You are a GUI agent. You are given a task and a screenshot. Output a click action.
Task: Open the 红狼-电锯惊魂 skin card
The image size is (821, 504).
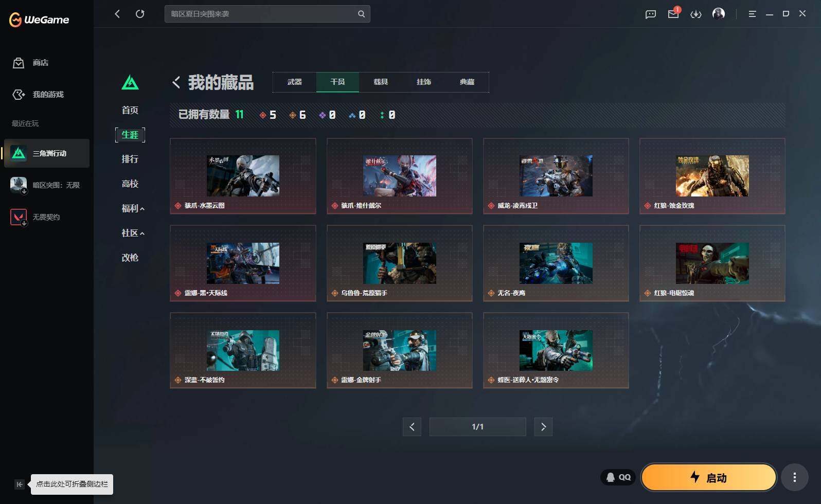point(712,263)
